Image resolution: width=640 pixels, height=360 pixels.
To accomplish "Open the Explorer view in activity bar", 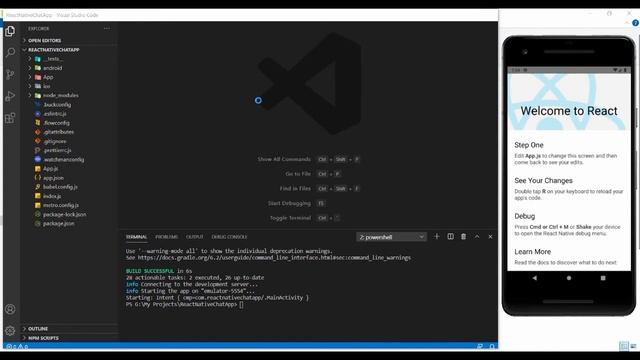I will click(x=10, y=31).
